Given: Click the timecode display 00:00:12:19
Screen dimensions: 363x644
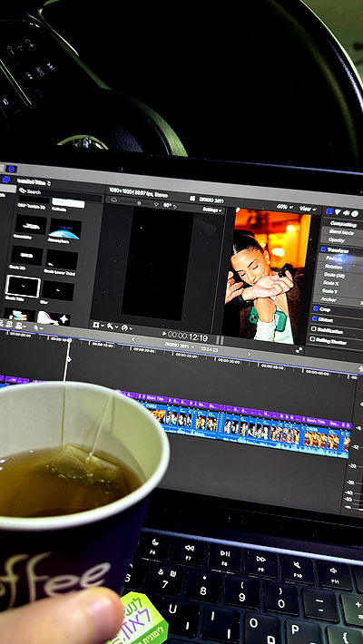Looking at the screenshot, I should coord(188,337).
